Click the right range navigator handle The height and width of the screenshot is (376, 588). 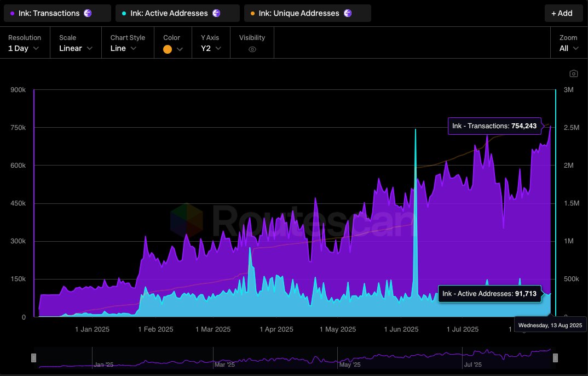(x=555, y=357)
